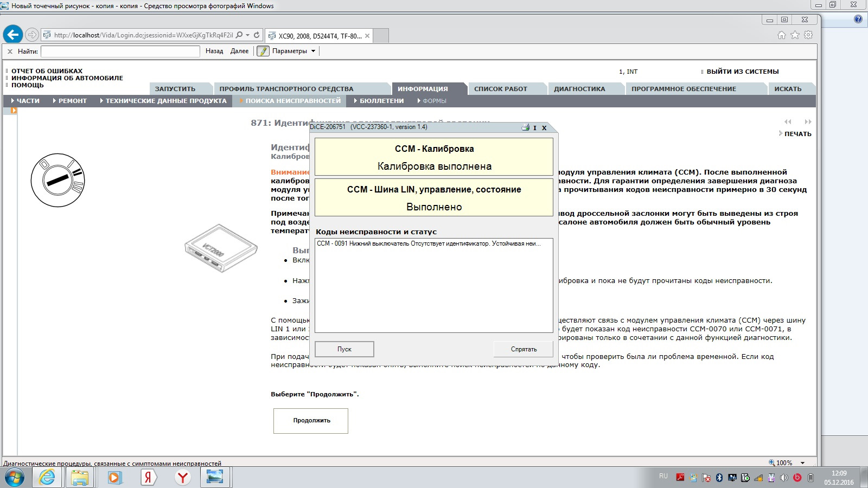The width and height of the screenshot is (868, 488).
Task: Open ОТЧЕТ ОБ ОШИБКАХ link
Action: (x=47, y=71)
